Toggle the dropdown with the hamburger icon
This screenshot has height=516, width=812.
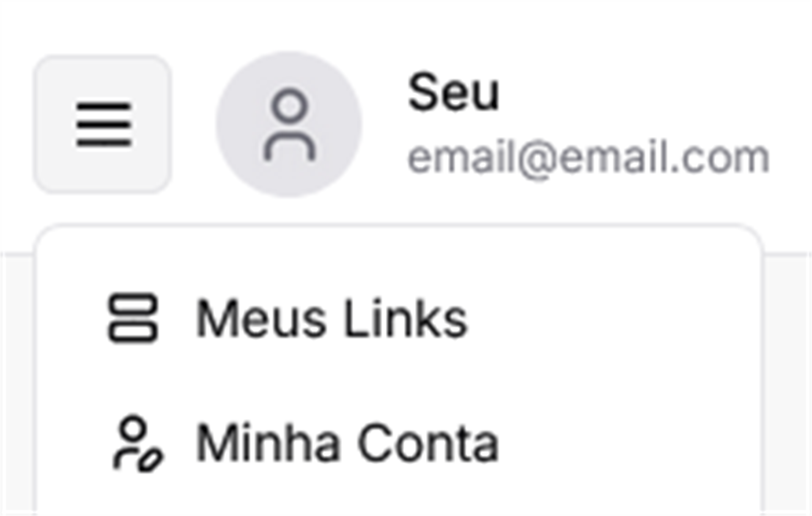103,124
